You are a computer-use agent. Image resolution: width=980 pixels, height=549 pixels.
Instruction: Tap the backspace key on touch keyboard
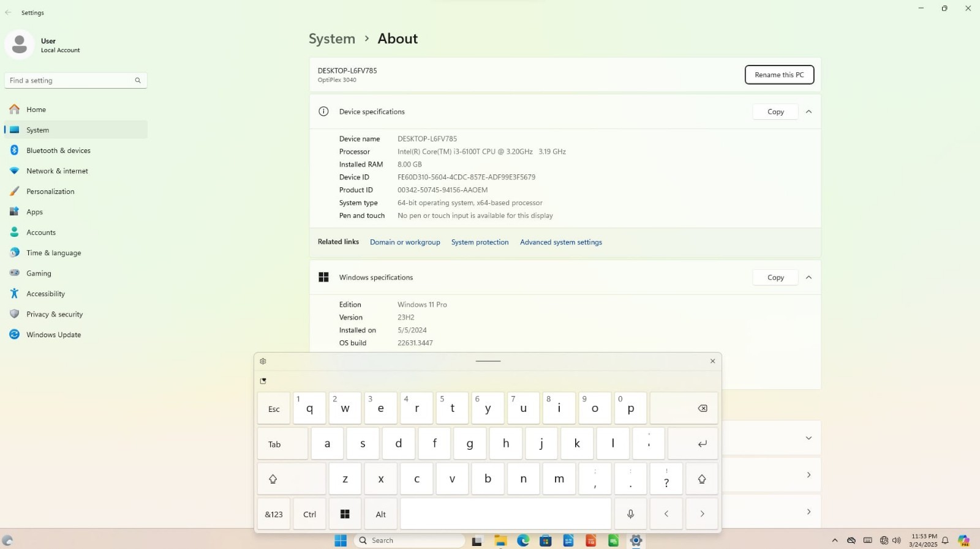[684, 408]
